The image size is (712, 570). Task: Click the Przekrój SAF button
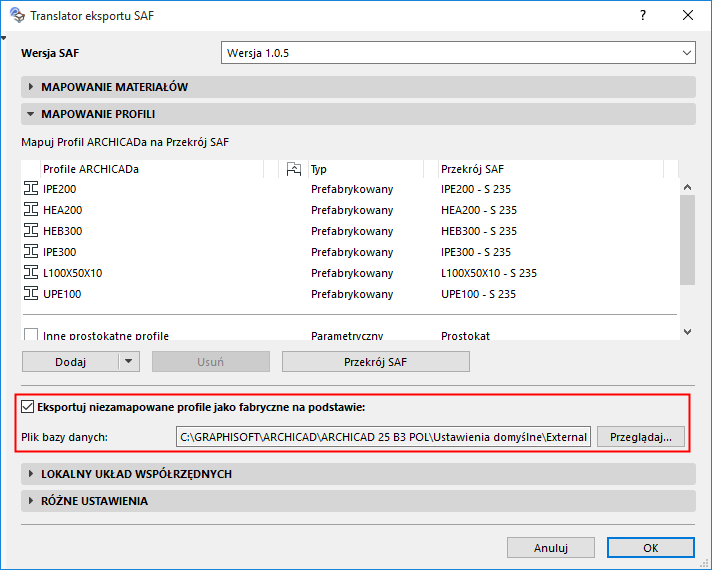tap(376, 362)
